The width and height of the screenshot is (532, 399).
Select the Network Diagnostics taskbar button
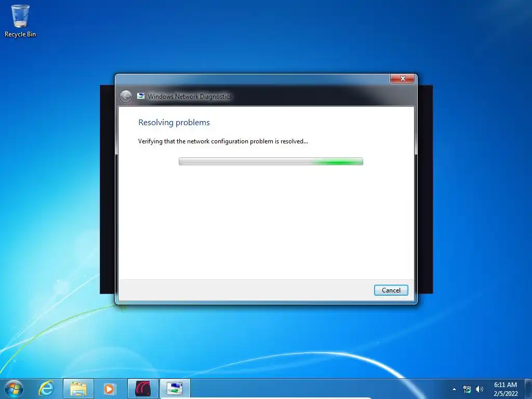175,389
